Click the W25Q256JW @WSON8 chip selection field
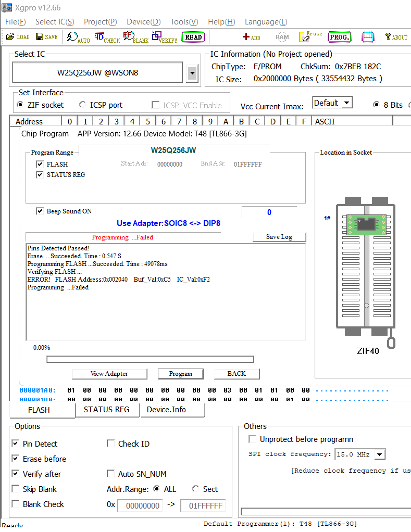The width and height of the screenshot is (411, 532). click(98, 72)
